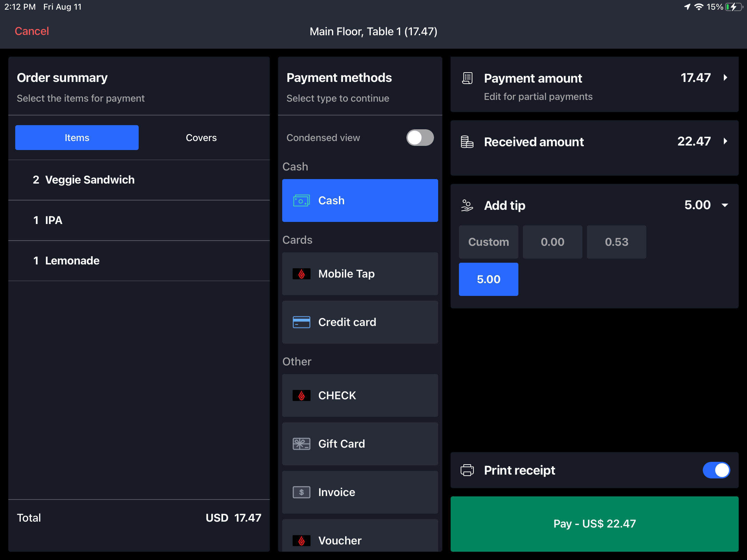Turn off the Print receipt toggle

coord(716,470)
